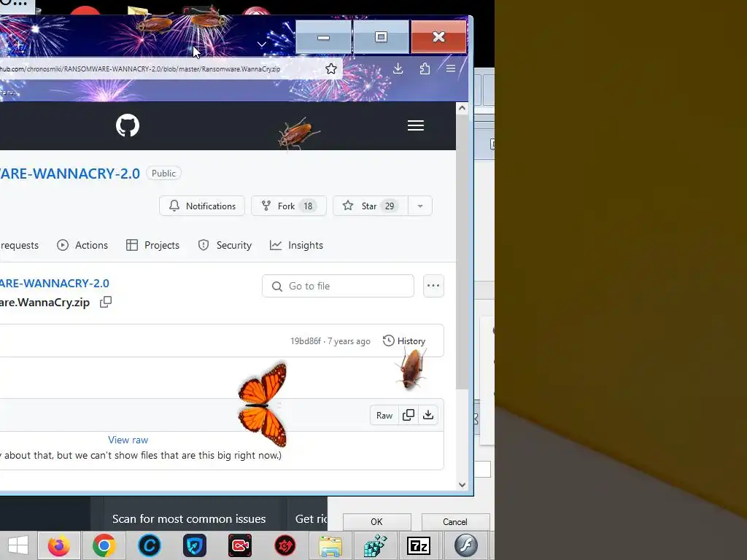Open the WANNACRY-2.0 breadcrumb link

[54, 284]
